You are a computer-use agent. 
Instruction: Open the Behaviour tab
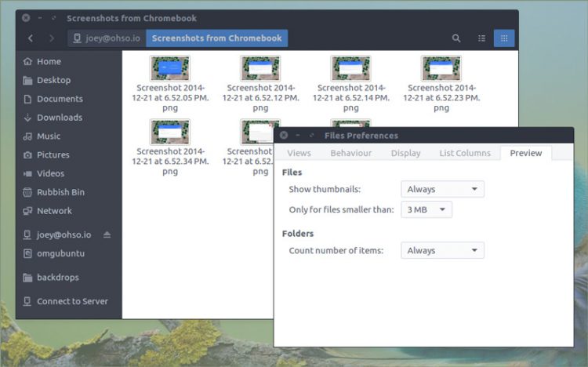click(351, 153)
